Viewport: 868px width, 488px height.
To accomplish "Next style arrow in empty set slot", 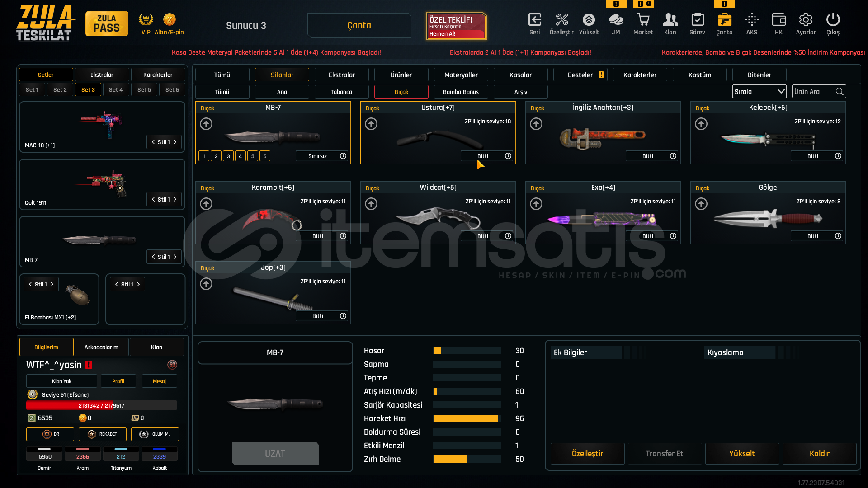I will coord(138,284).
